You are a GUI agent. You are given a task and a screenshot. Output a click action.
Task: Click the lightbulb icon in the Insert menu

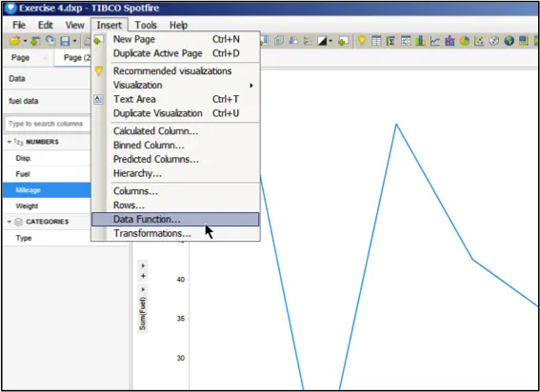[x=99, y=71]
